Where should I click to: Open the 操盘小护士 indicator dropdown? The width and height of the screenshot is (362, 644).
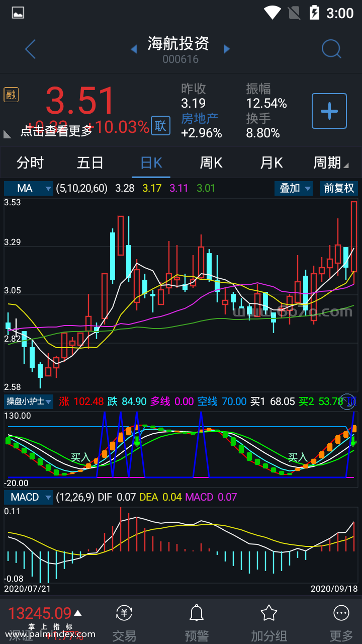tap(29, 401)
